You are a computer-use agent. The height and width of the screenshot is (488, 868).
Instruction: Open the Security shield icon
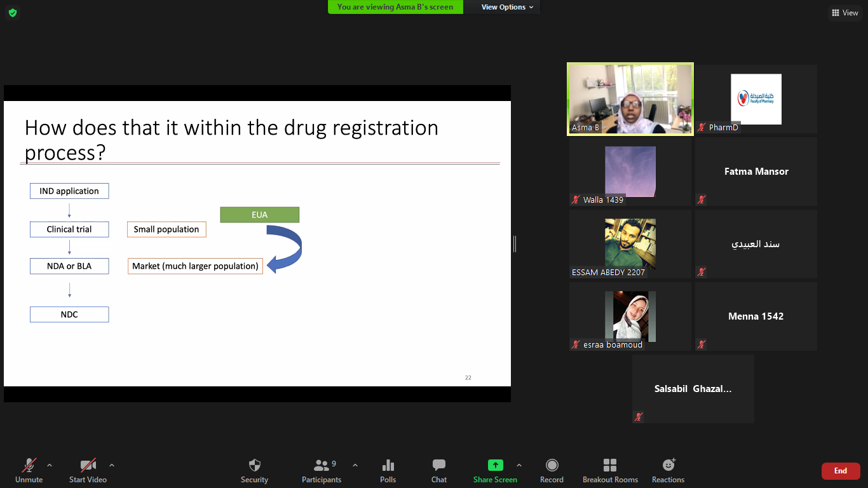point(254,466)
